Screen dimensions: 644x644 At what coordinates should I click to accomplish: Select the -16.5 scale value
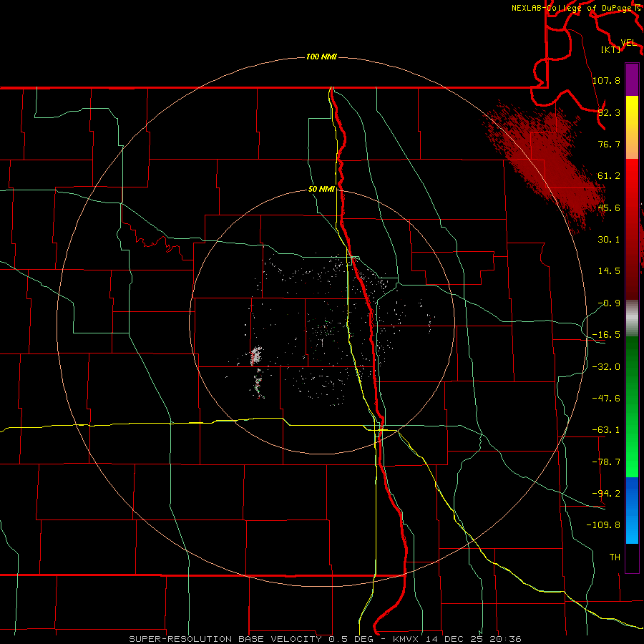pyautogui.click(x=606, y=335)
